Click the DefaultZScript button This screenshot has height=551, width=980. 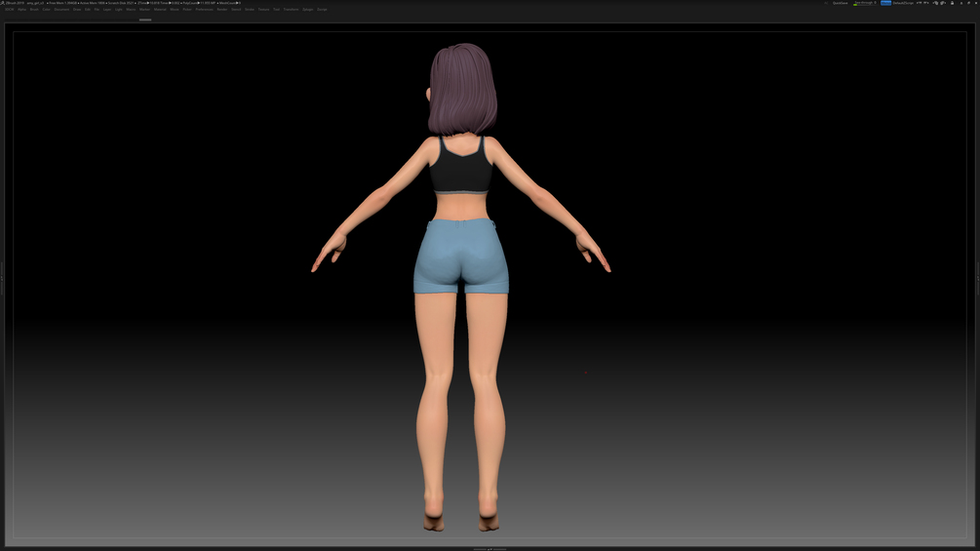tap(903, 3)
